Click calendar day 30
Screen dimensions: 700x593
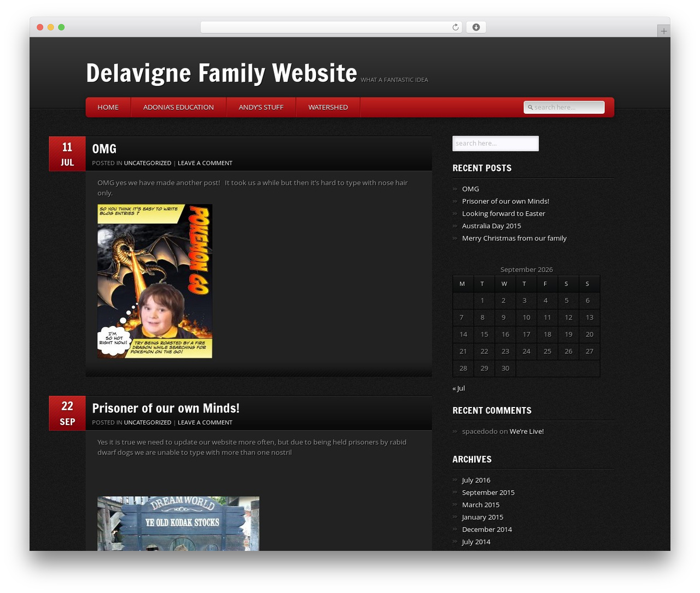click(505, 368)
